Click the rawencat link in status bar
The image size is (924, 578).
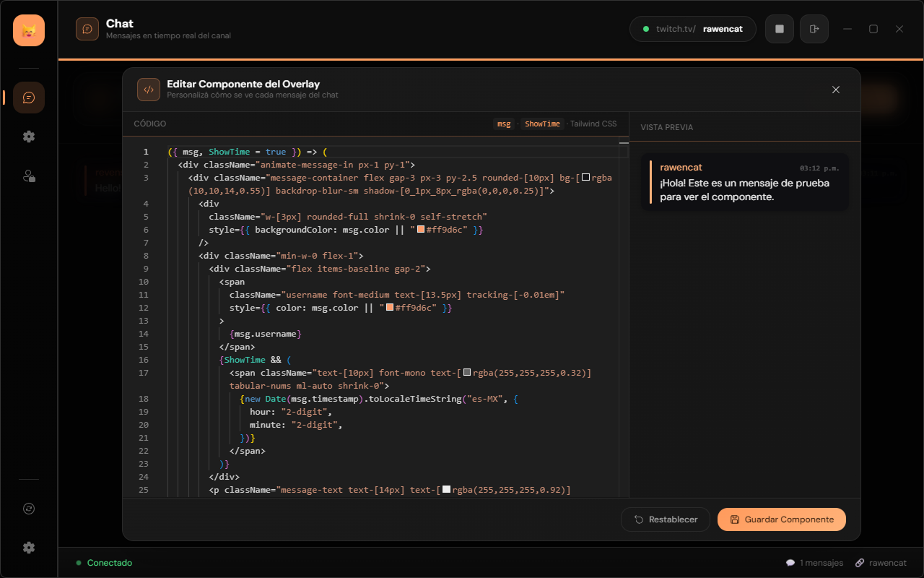(x=881, y=563)
